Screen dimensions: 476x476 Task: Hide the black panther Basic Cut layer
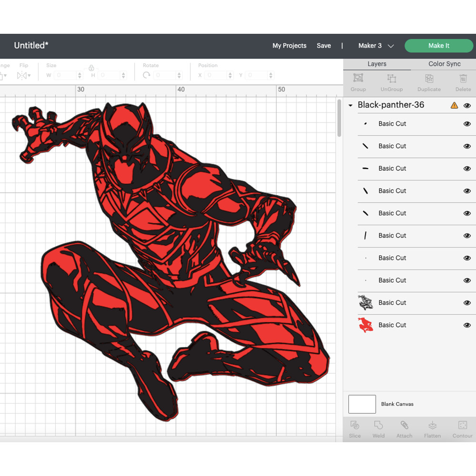click(x=467, y=303)
